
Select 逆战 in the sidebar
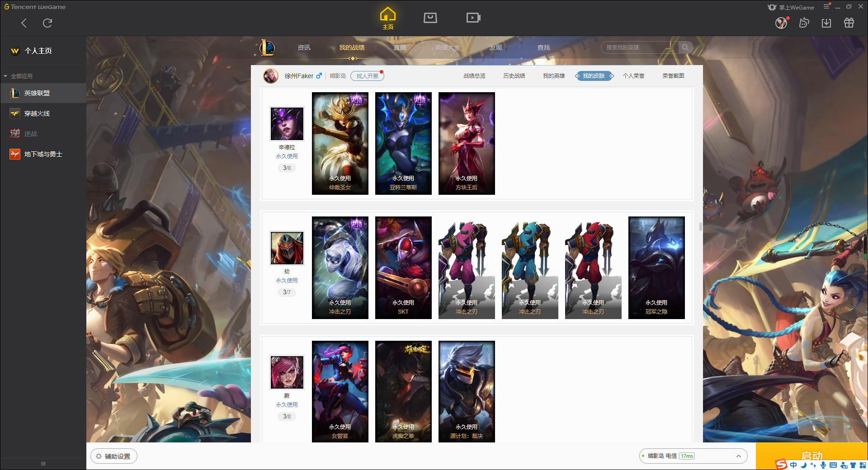[43, 134]
